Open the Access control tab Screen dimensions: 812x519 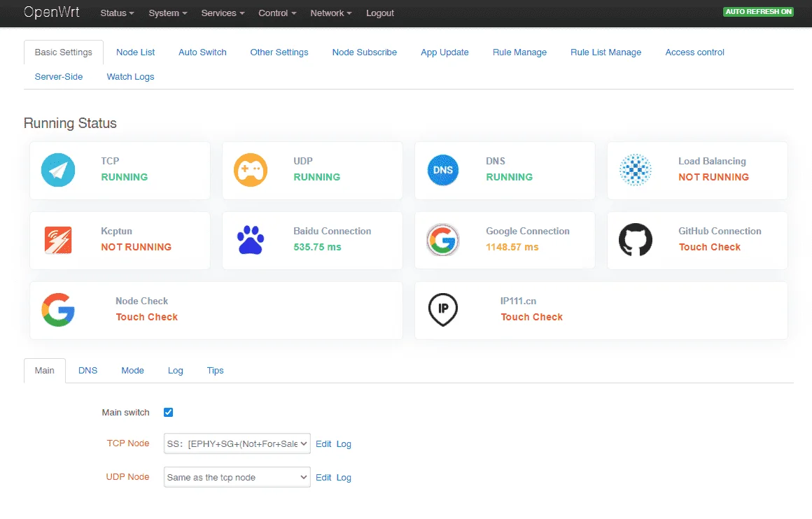[x=694, y=52]
